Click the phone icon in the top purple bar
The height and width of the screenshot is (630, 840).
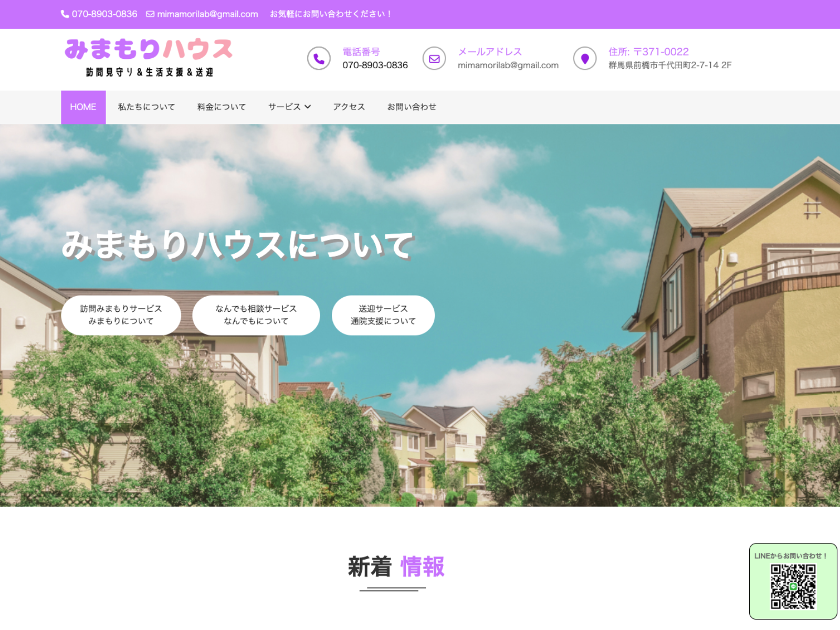[65, 14]
